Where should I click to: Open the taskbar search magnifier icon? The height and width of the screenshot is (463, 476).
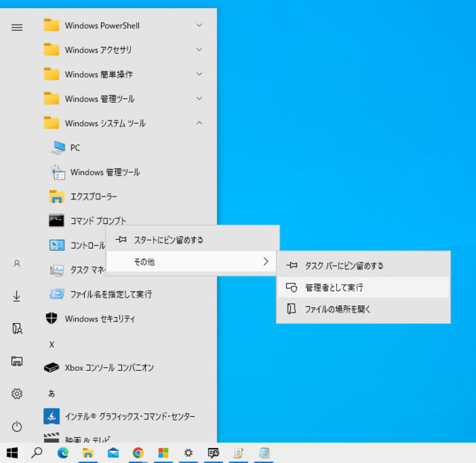click(x=36, y=452)
